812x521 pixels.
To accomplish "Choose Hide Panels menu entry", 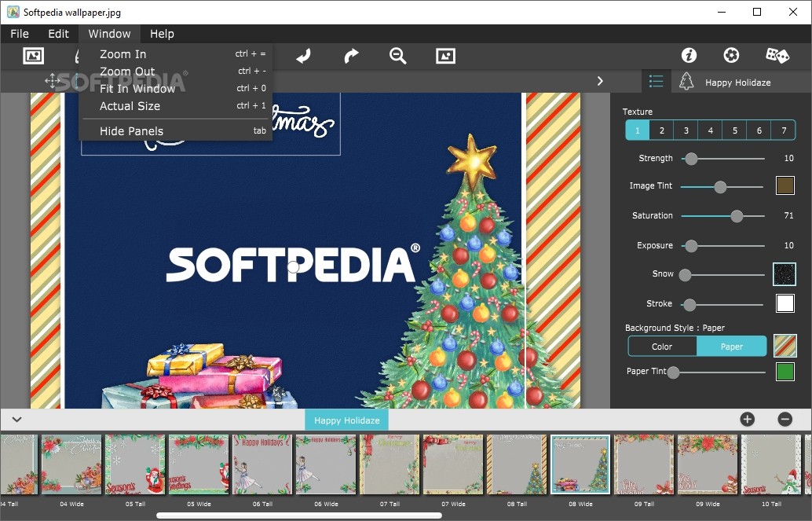I will pos(176,131).
